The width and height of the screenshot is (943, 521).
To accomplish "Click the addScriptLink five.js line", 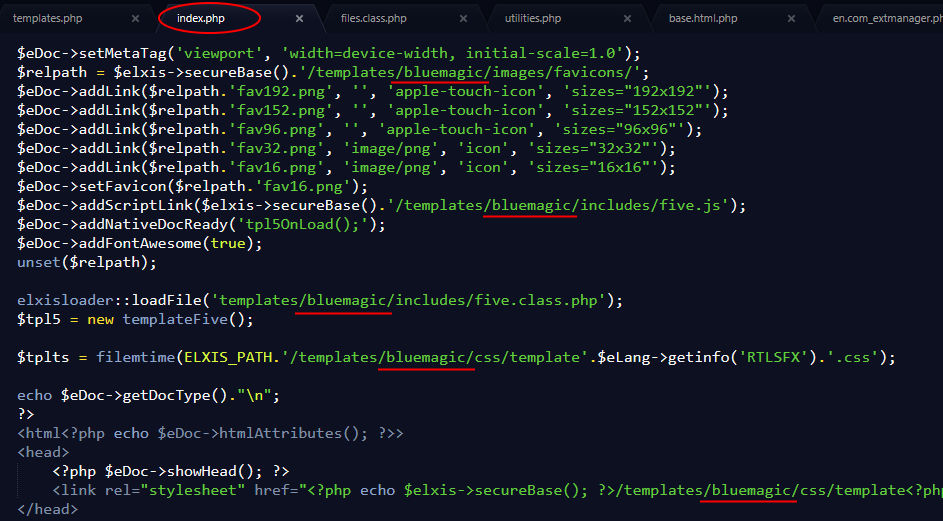I will pos(381,205).
